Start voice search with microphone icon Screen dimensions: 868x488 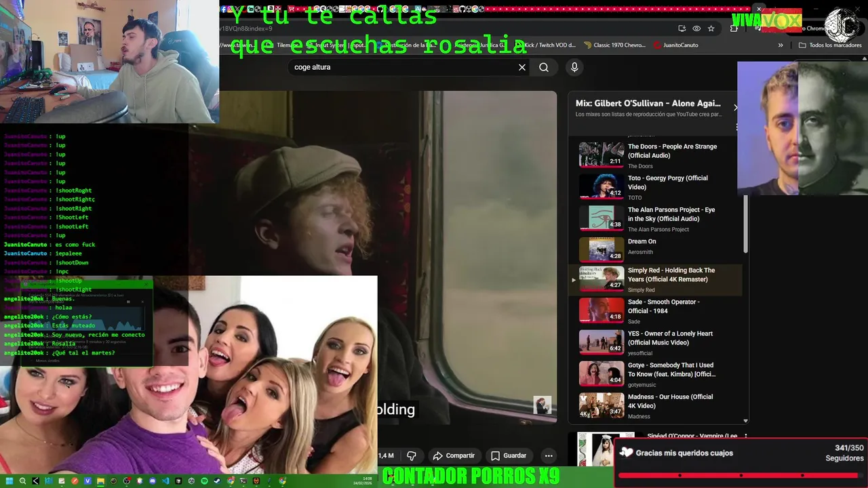[x=574, y=67]
